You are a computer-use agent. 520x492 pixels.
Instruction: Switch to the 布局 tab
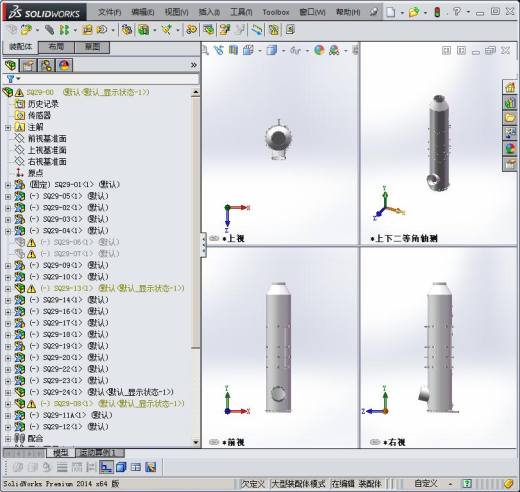pyautogui.click(x=56, y=47)
